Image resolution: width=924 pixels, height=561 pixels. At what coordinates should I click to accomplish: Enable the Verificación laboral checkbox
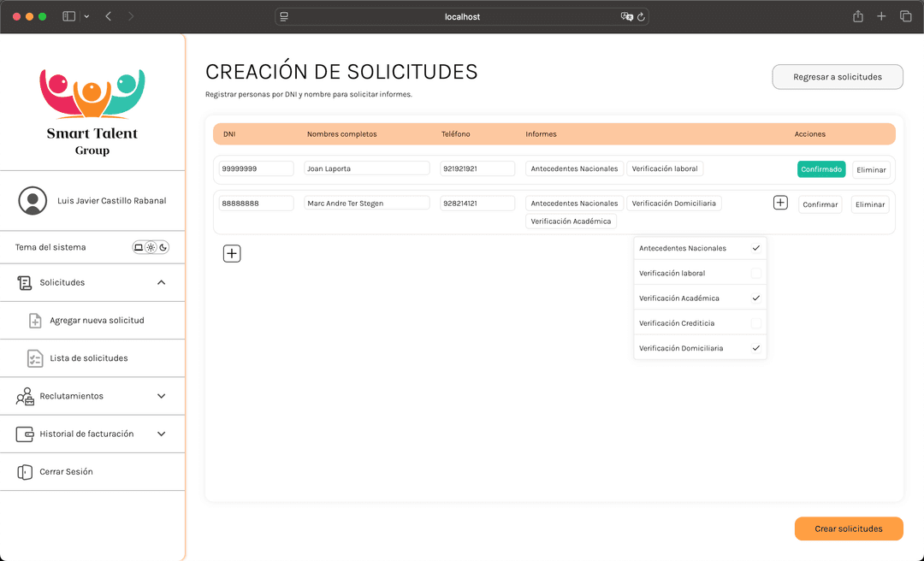[756, 273]
